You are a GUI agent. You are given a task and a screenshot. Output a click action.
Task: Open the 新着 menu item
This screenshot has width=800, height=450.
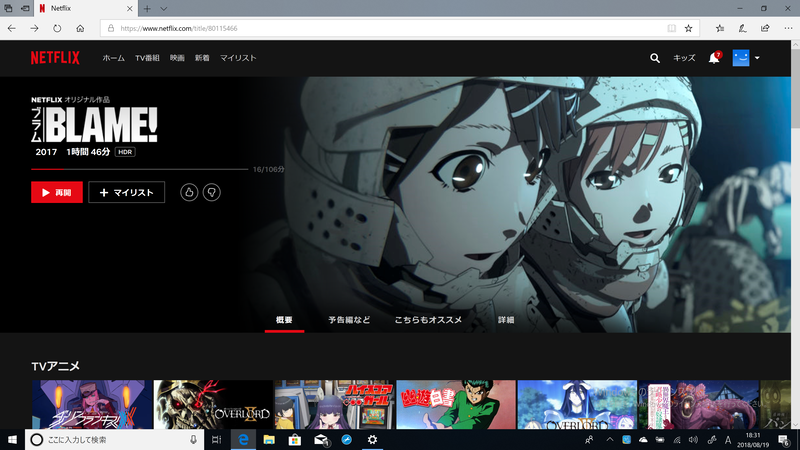tap(202, 58)
